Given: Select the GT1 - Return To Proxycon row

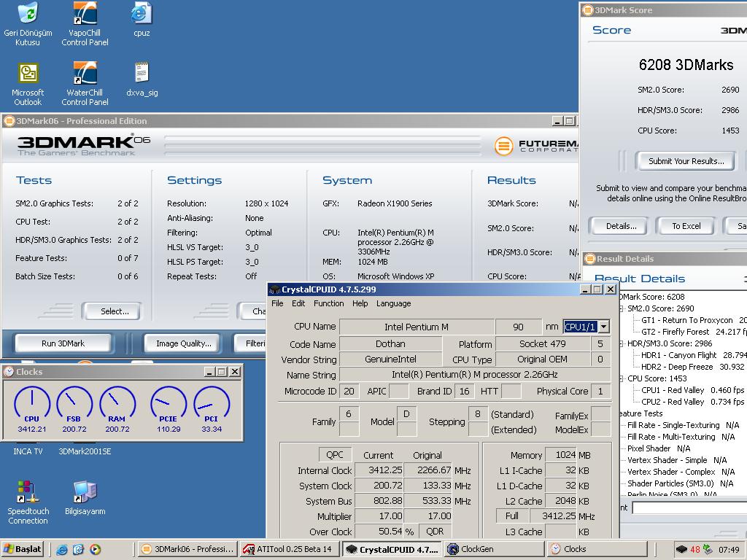Looking at the screenshot, I should pyautogui.click(x=694, y=320).
